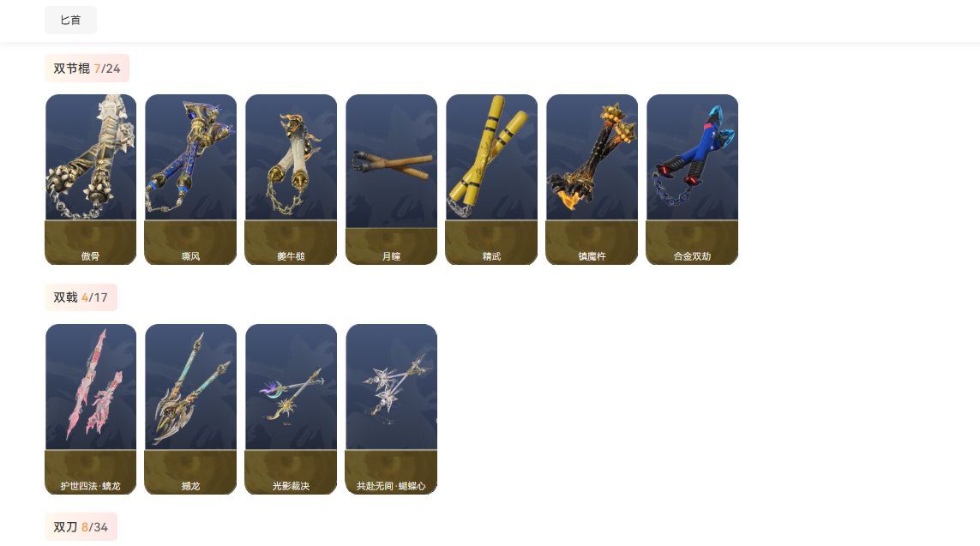
Task: Select the 匕首 tab at top
Action: 70,20
